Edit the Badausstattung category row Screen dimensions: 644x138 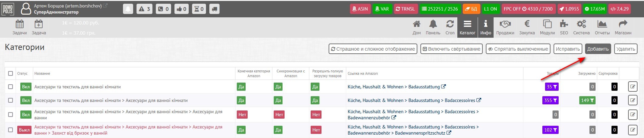click(632, 87)
